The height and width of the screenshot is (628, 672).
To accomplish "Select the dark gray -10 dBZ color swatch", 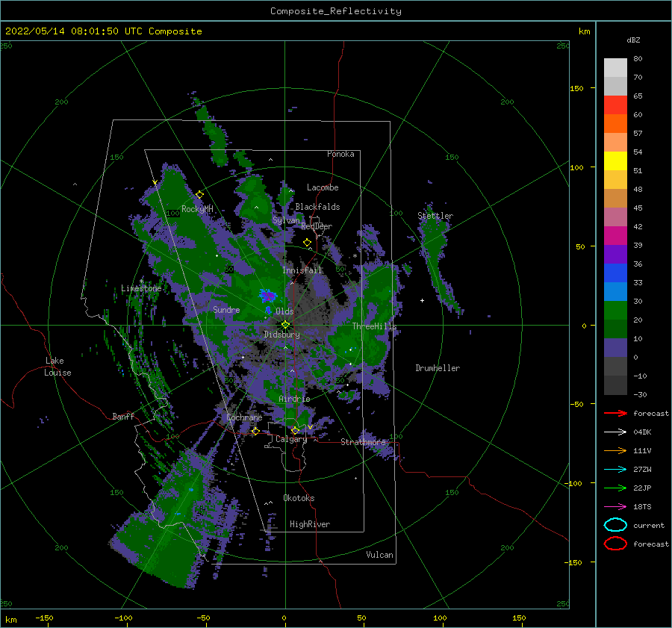I will [615, 385].
